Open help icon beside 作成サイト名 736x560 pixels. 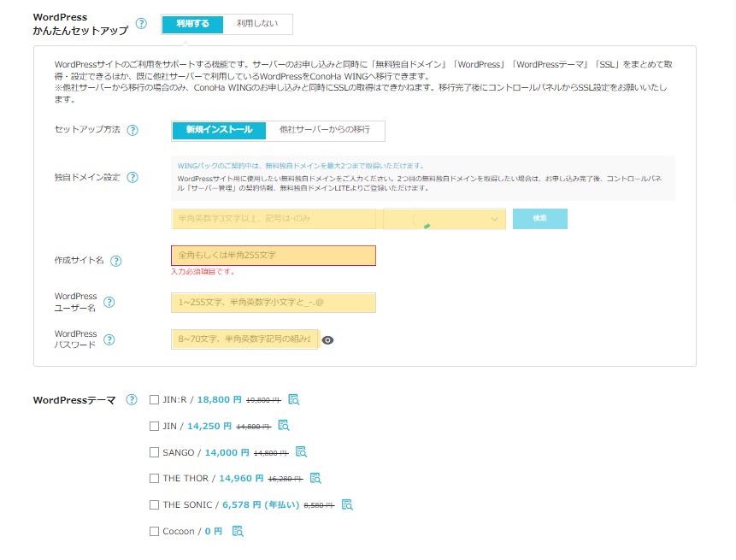pyautogui.click(x=116, y=261)
